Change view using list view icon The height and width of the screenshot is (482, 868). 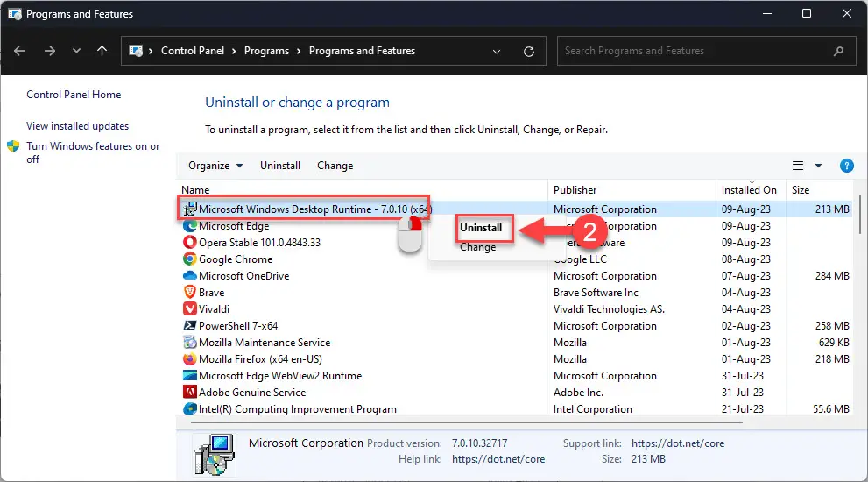[798, 166]
